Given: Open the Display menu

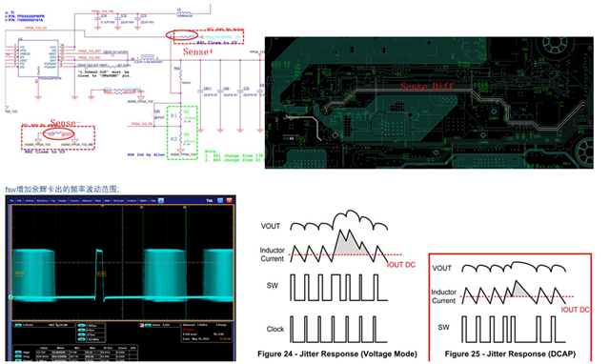Looking at the screenshot, I should [x=62, y=201].
